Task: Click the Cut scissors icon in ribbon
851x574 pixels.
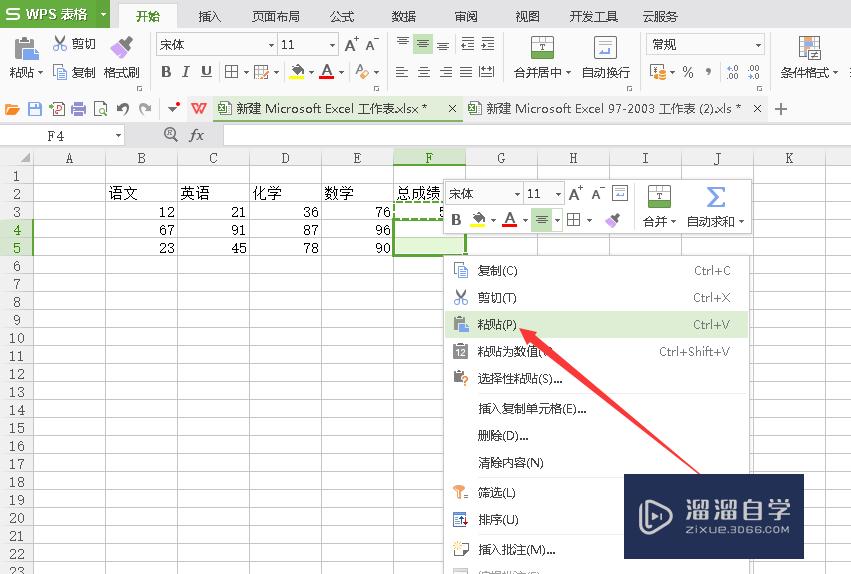Action: tap(60, 43)
